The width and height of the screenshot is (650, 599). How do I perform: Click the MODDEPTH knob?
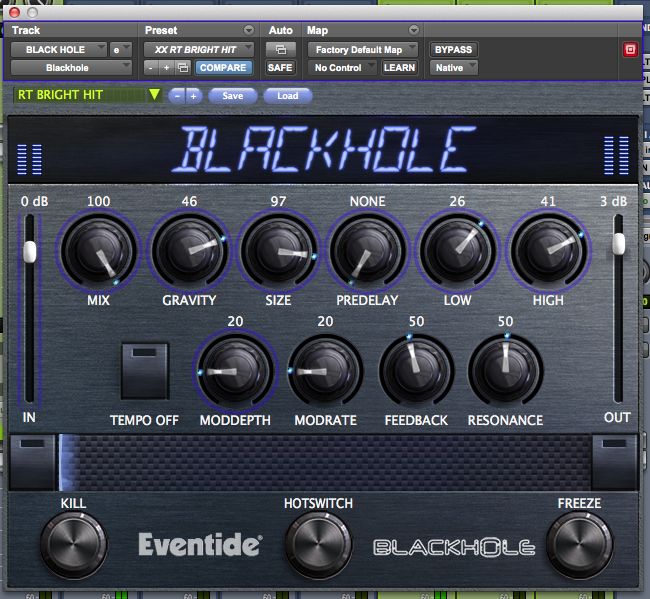point(235,371)
